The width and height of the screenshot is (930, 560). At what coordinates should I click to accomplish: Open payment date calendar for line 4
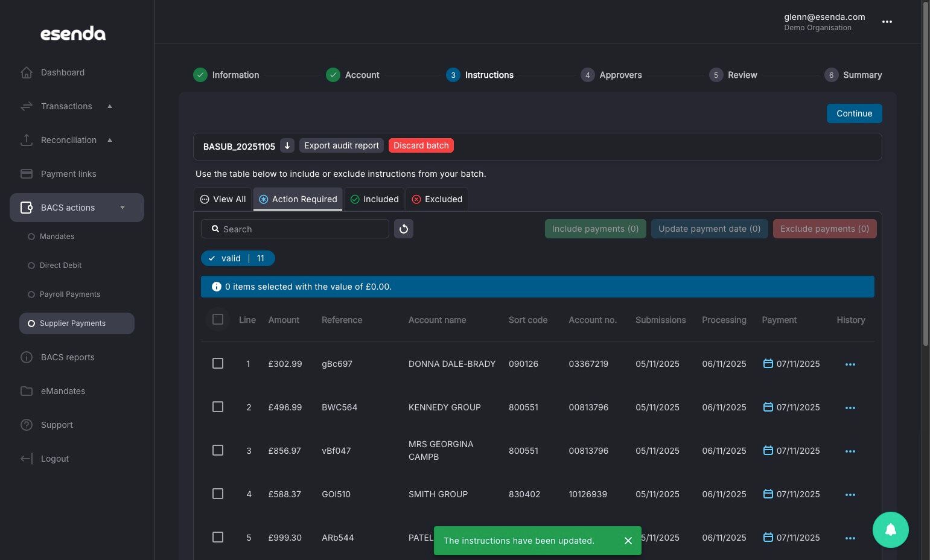768,494
